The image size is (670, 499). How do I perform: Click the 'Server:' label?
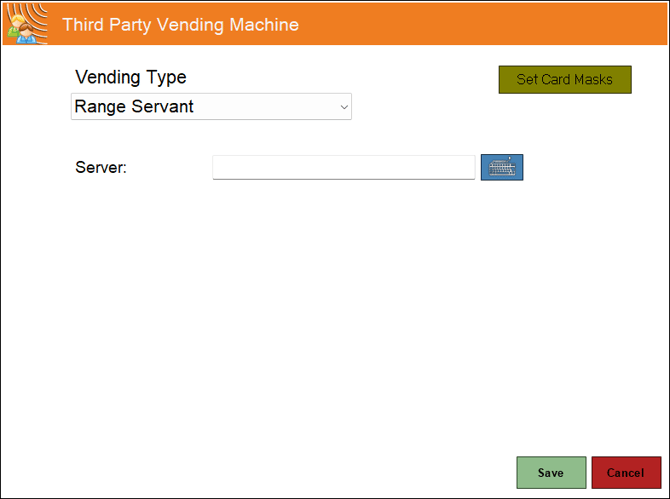pyautogui.click(x=101, y=167)
